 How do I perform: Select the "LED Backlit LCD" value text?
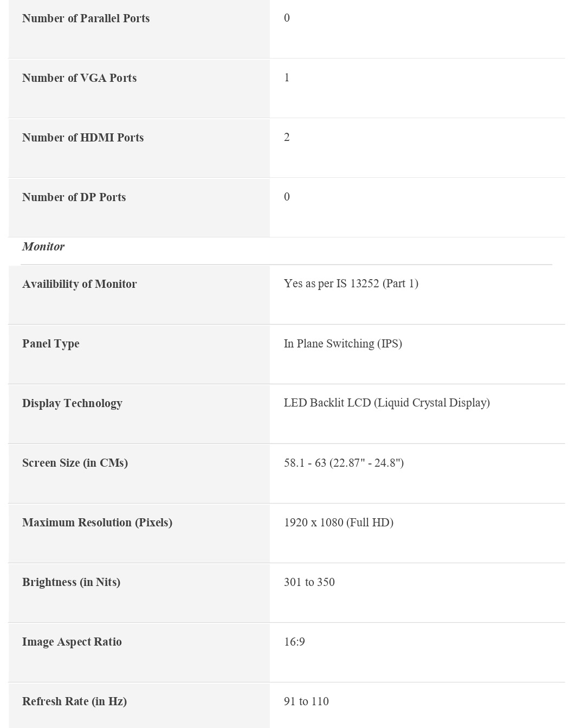click(386, 403)
